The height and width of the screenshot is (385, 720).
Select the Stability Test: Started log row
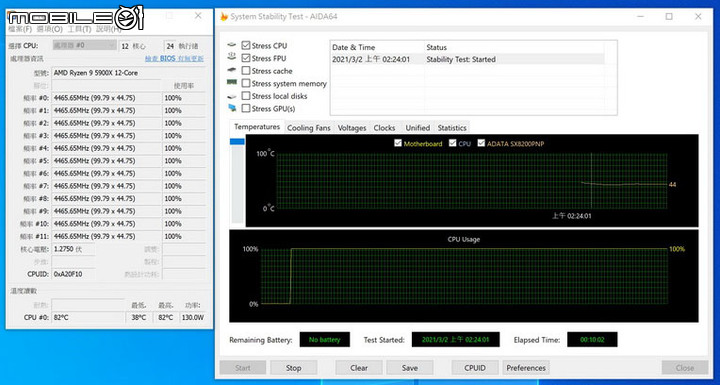pos(467,59)
